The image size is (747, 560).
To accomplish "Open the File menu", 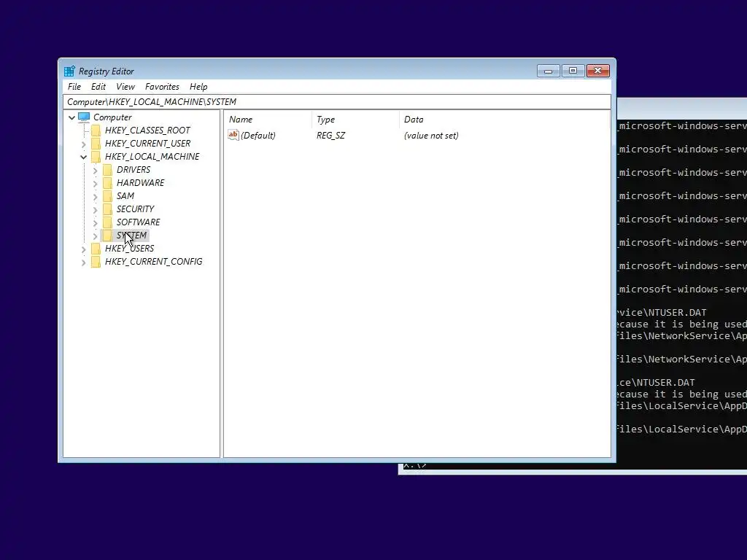I will (x=74, y=87).
